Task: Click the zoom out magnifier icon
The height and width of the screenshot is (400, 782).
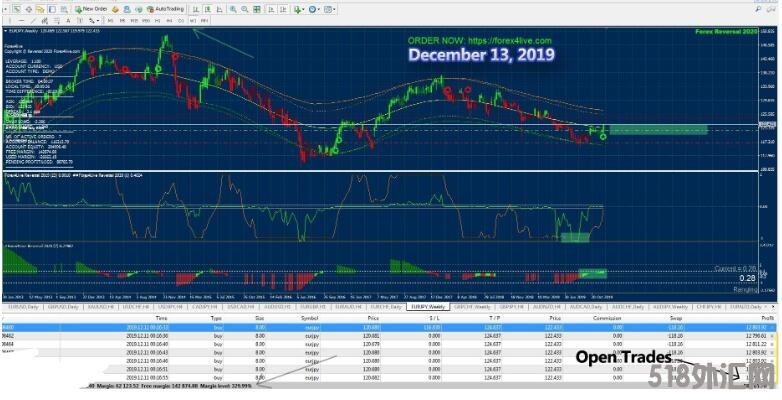Action: pyautogui.click(x=244, y=8)
